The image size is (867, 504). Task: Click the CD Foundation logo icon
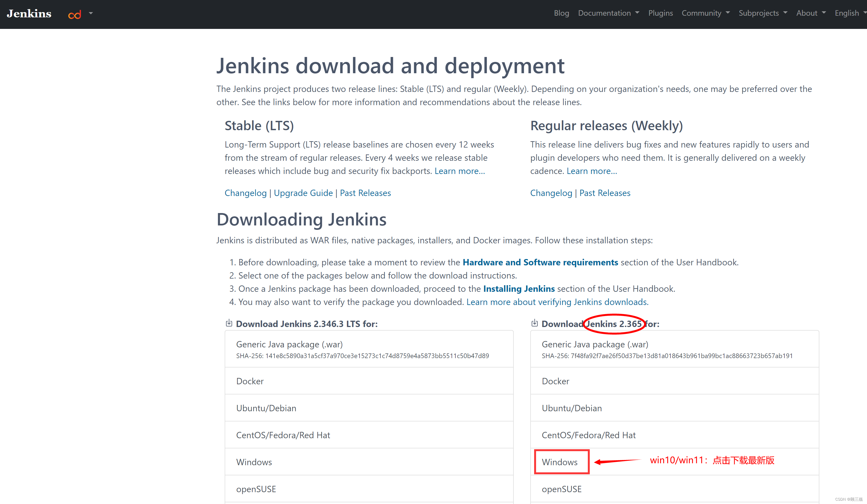click(x=75, y=14)
